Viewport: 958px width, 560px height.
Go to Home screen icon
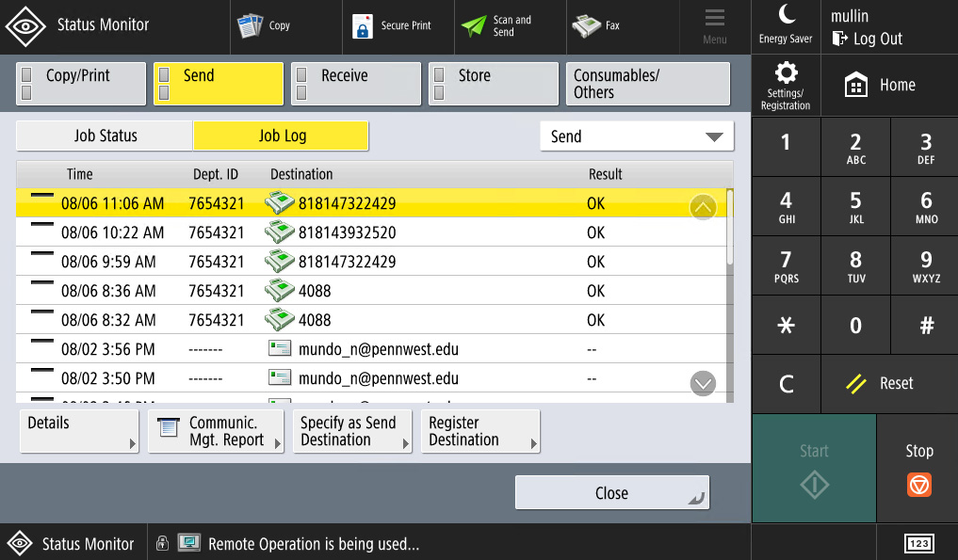[856, 85]
